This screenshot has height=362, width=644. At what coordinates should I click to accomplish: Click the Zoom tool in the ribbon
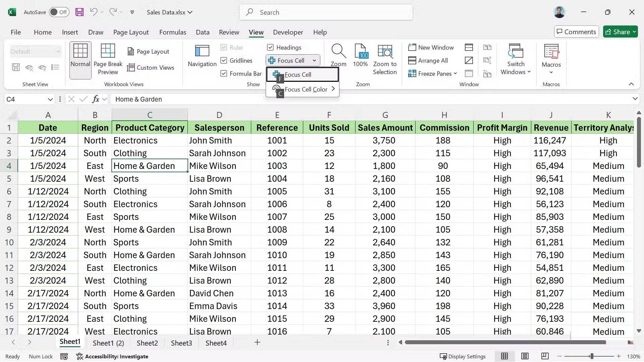pos(338,55)
